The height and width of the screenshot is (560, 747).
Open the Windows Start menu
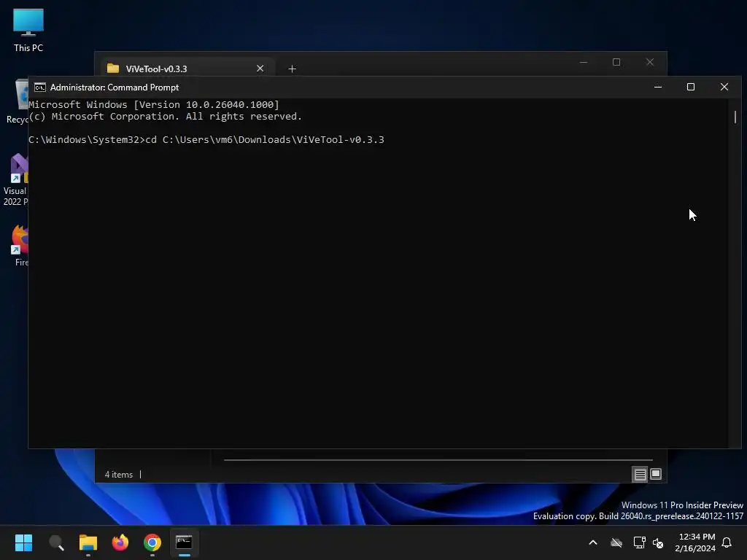[x=23, y=542]
